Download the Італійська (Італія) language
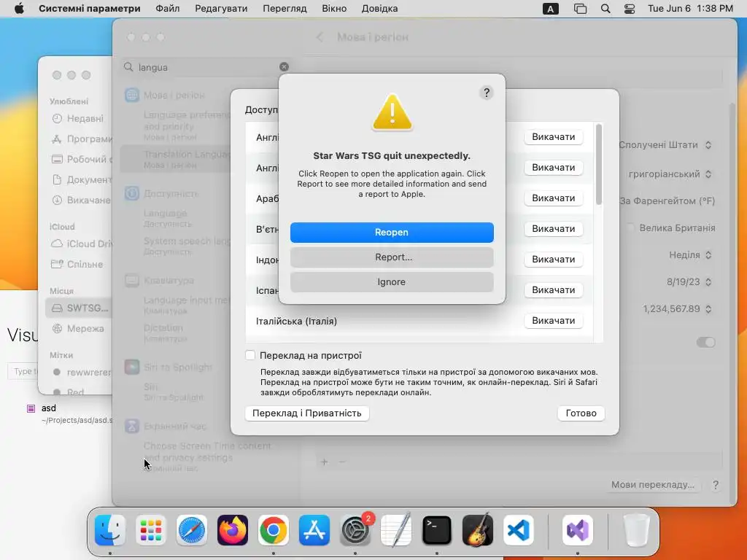This screenshot has height=560, width=747. [x=553, y=321]
